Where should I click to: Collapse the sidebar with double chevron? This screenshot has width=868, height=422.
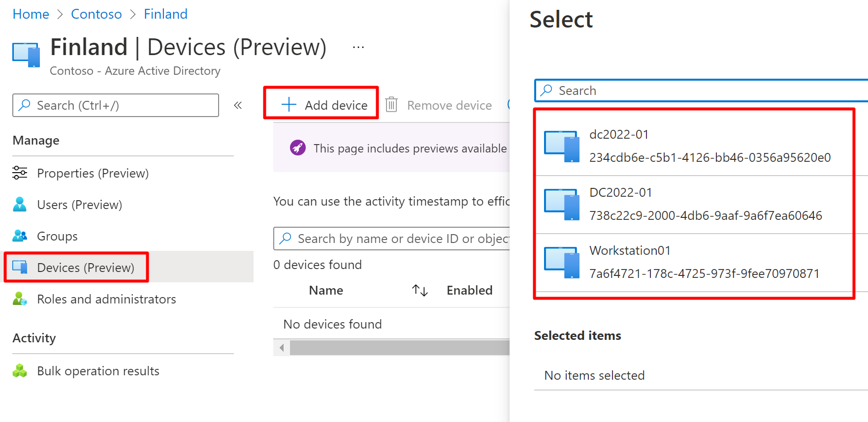(x=238, y=105)
